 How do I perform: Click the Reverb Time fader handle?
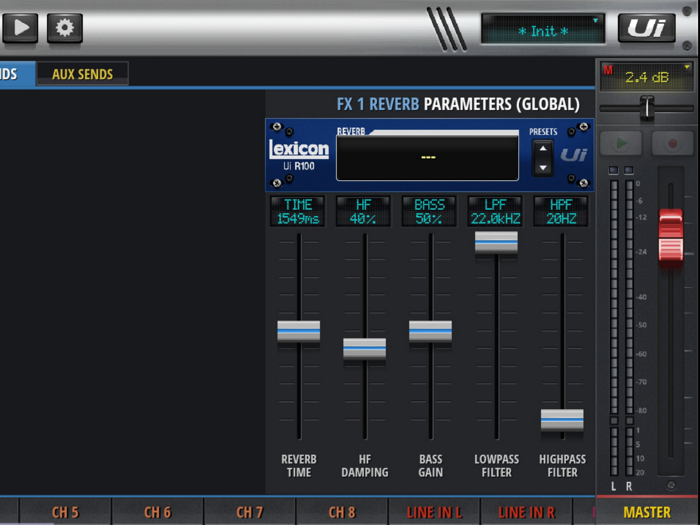pos(299,331)
